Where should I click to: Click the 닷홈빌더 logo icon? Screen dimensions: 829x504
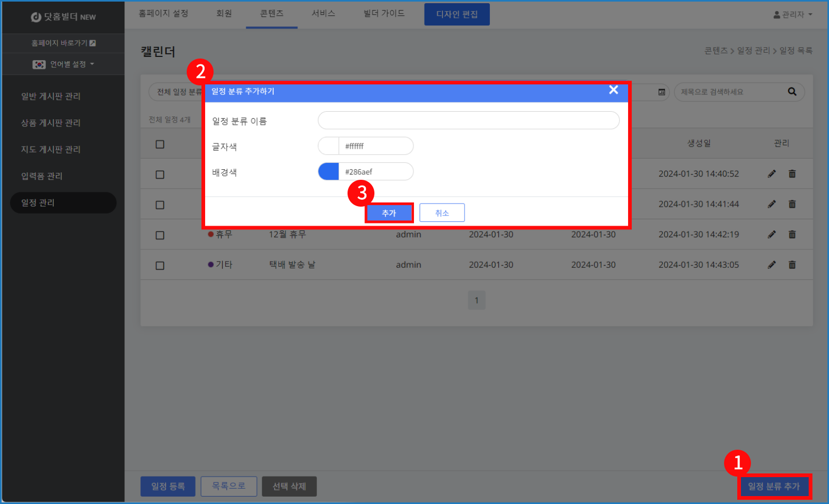pos(36,17)
